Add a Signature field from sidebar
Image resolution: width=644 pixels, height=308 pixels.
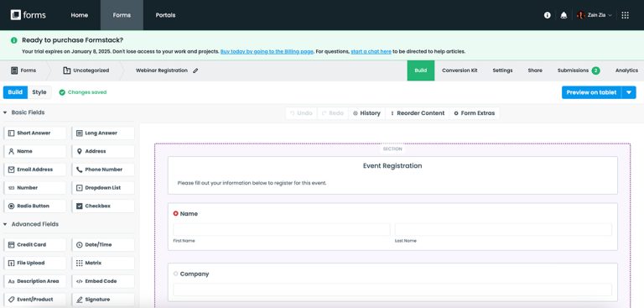pos(103,300)
